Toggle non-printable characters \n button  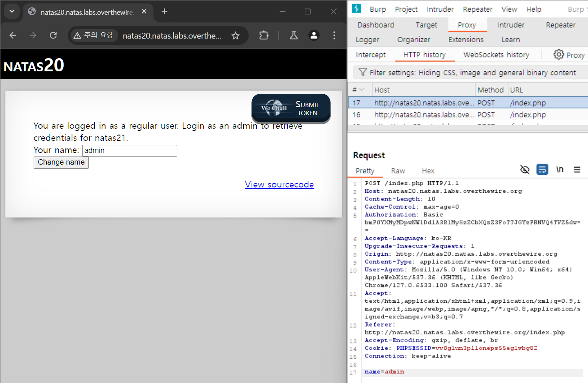pyautogui.click(x=560, y=170)
